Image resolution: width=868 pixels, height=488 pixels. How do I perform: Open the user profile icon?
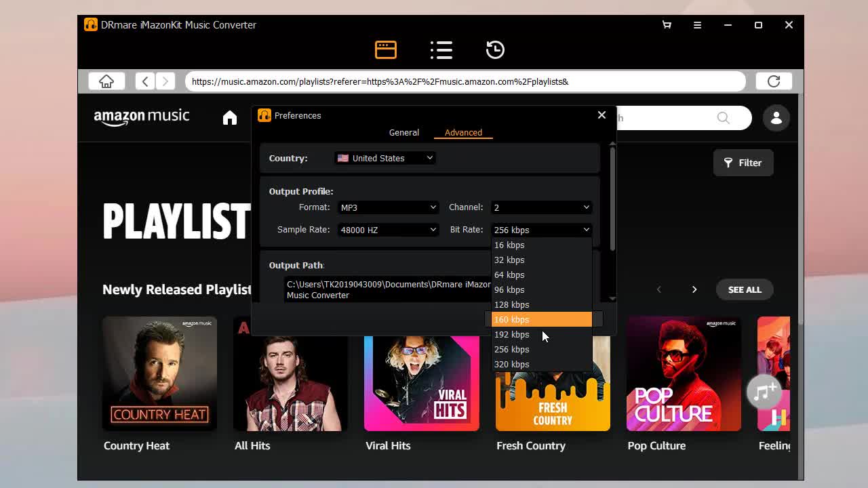point(776,118)
